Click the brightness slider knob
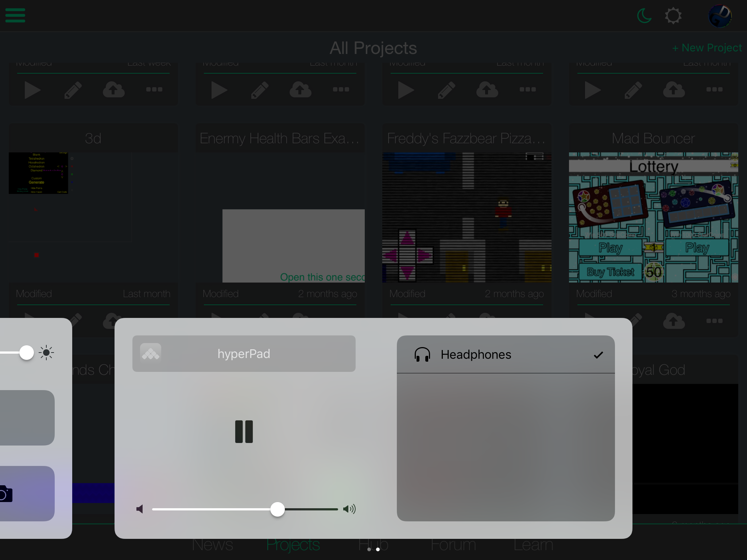Viewport: 747px width, 560px height. 26,353
